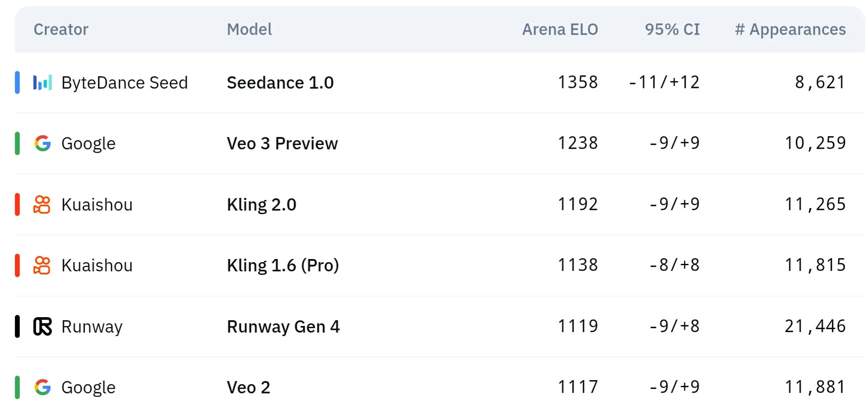Image resolution: width=868 pixels, height=411 pixels.
Task: Click the Model column header
Action: [250, 30]
